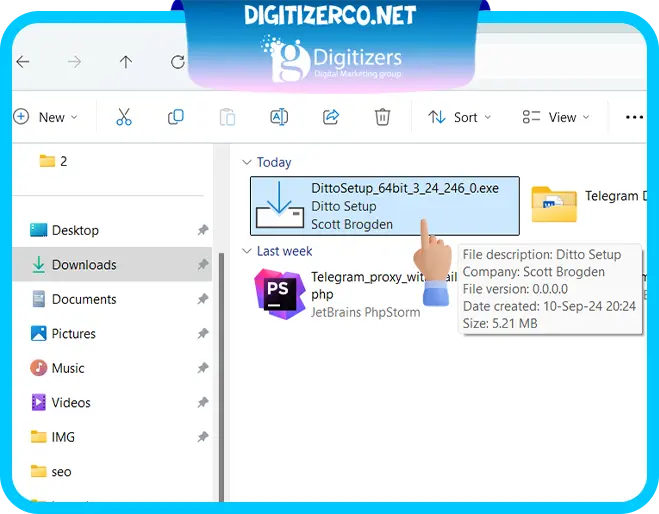
Task: Collapse the Today group
Action: pyautogui.click(x=247, y=162)
